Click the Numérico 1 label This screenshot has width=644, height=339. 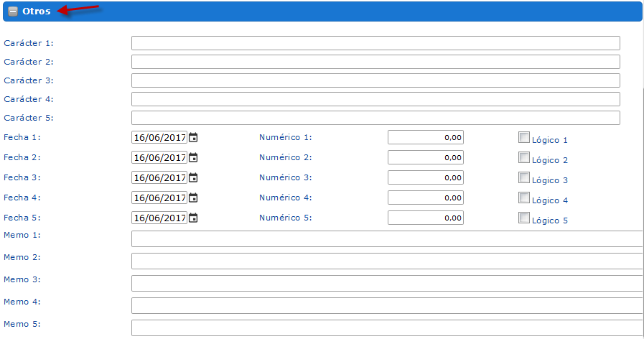286,137
